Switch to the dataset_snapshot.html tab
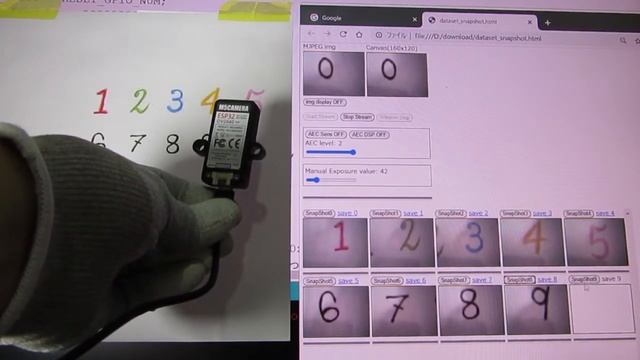 pyautogui.click(x=480, y=21)
